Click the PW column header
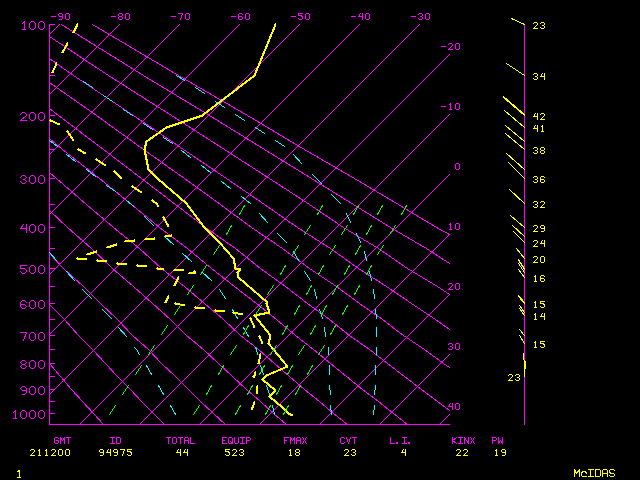 pos(498,440)
